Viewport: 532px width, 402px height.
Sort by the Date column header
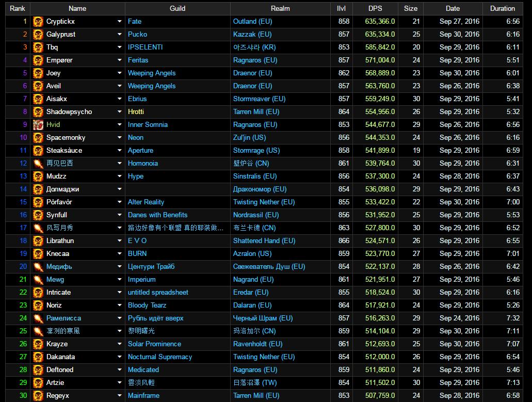(x=453, y=8)
